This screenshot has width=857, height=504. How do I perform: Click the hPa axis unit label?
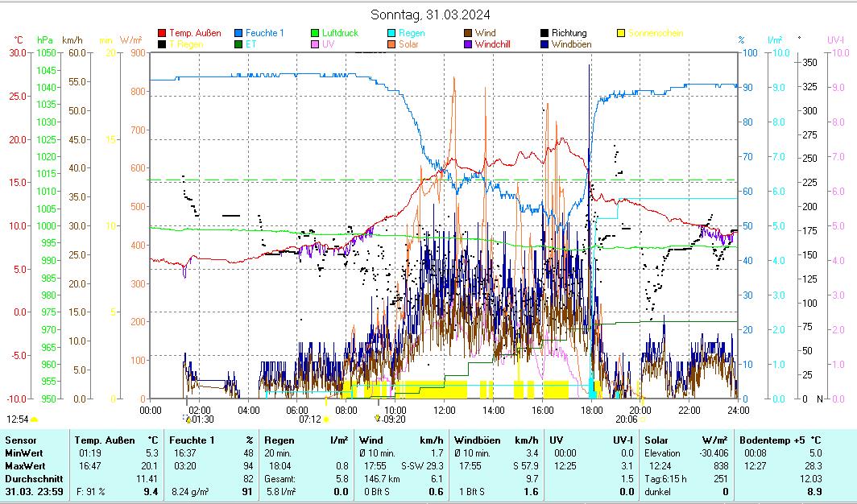(45, 40)
